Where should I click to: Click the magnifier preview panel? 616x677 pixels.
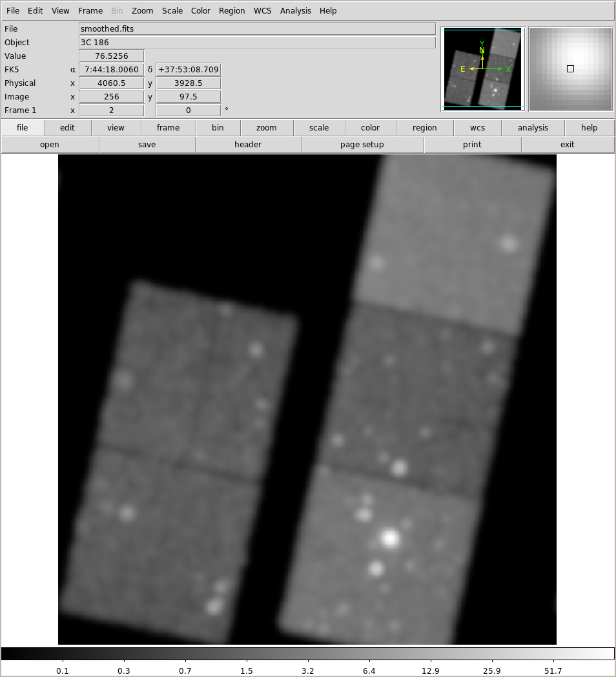(x=570, y=68)
